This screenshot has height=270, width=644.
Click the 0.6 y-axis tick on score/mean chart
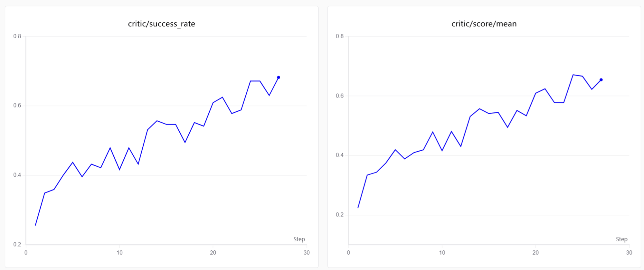pyautogui.click(x=340, y=96)
